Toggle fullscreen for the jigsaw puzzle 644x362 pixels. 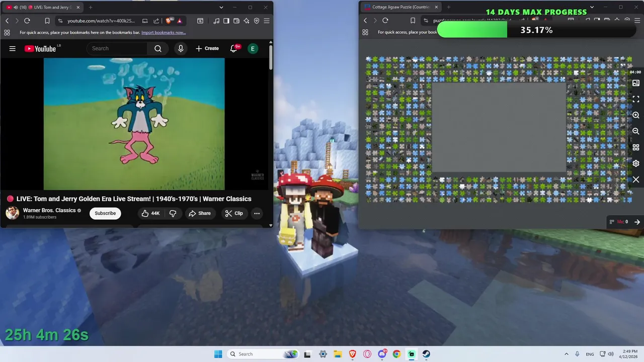(636, 99)
